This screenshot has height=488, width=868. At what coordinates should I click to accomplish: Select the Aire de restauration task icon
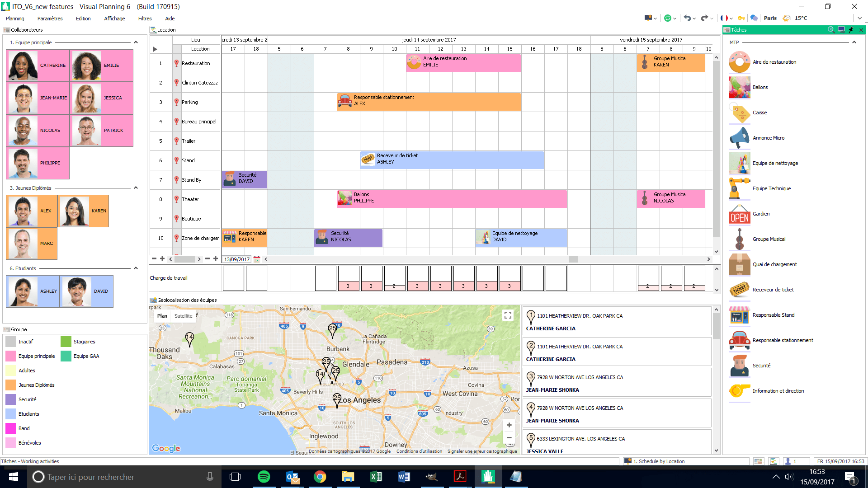pos(739,62)
